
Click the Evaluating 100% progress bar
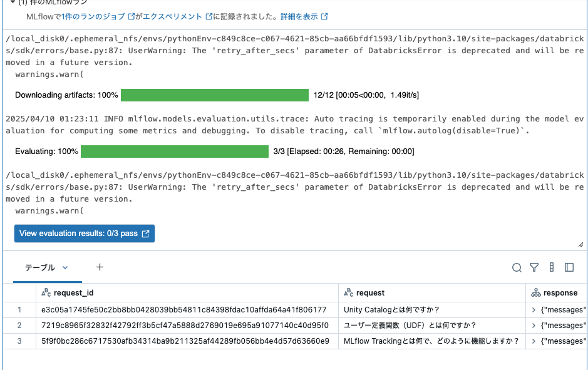pos(175,151)
